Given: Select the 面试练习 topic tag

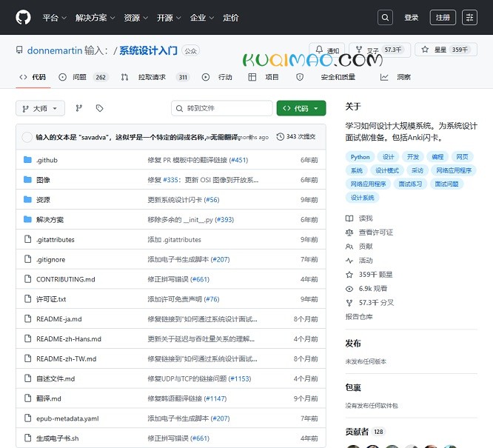Looking at the screenshot, I should tap(410, 184).
